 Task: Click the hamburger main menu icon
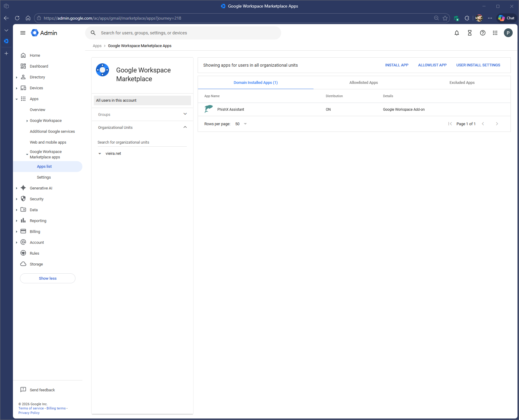point(23,33)
